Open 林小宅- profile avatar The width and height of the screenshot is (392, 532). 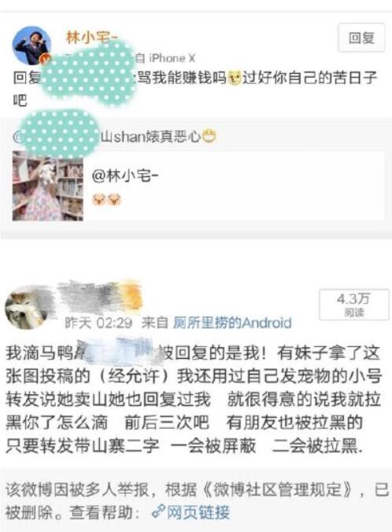pyautogui.click(x=31, y=46)
